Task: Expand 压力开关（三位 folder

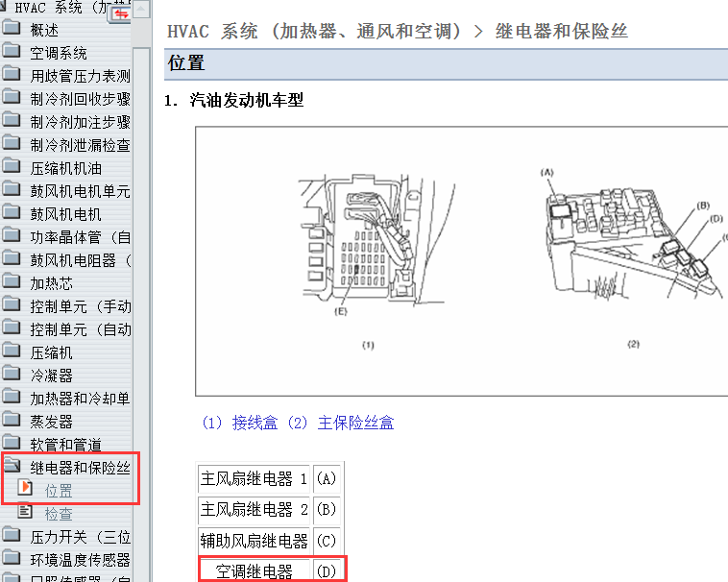Action: tap(80, 538)
